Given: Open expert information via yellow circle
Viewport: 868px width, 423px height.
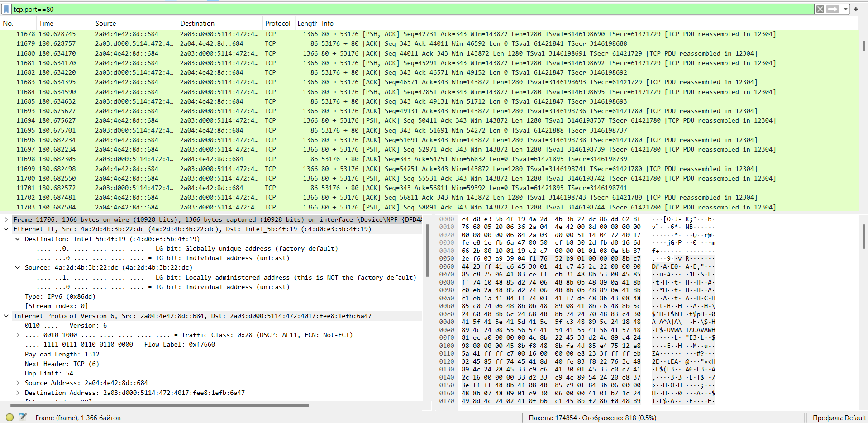Looking at the screenshot, I should tap(10, 417).
